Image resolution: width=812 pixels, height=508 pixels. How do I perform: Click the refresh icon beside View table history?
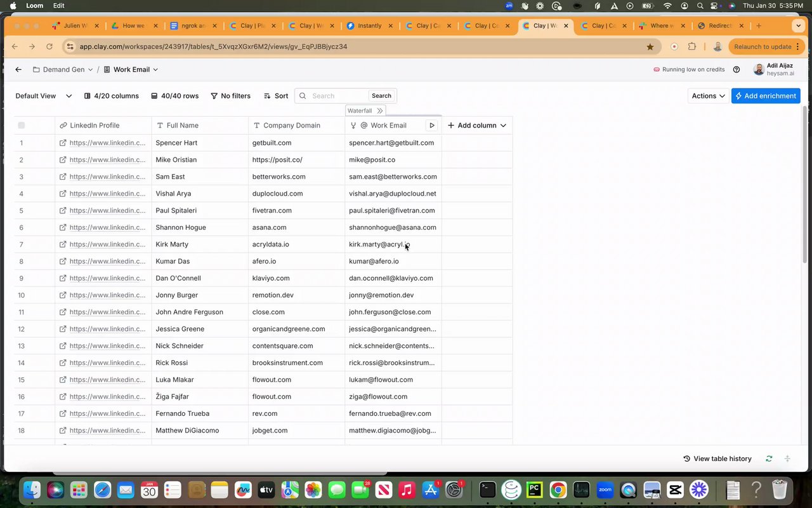[x=769, y=458]
